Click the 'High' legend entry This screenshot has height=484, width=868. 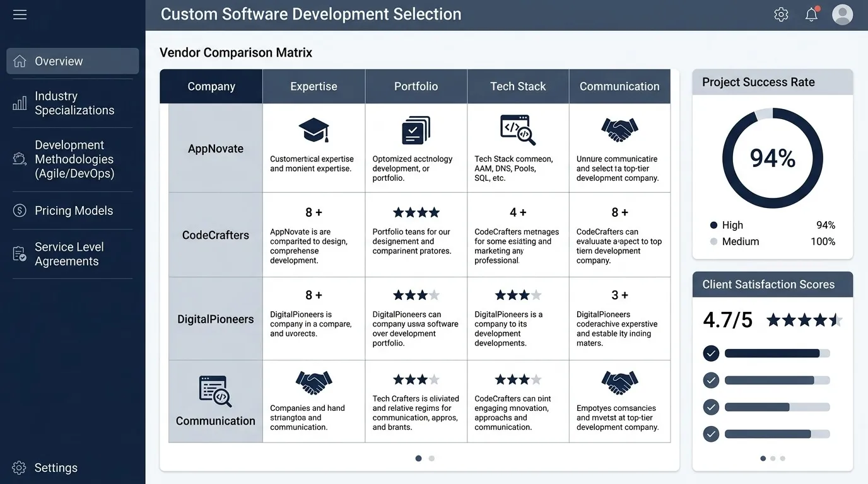(773, 225)
